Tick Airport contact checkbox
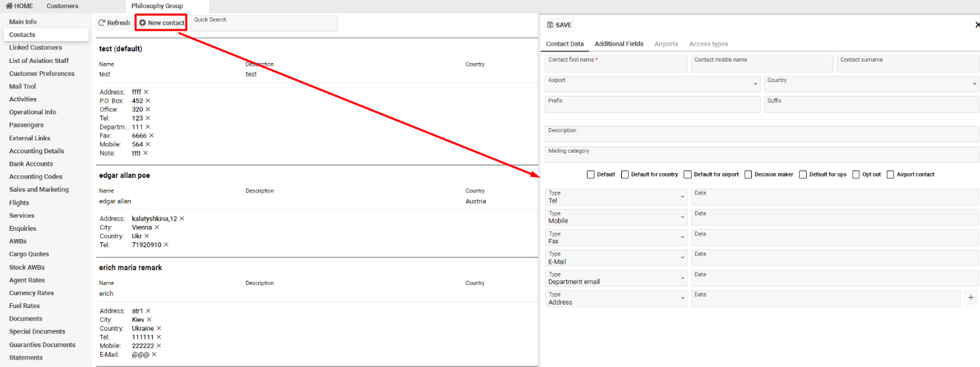The height and width of the screenshot is (367, 980). (890, 175)
